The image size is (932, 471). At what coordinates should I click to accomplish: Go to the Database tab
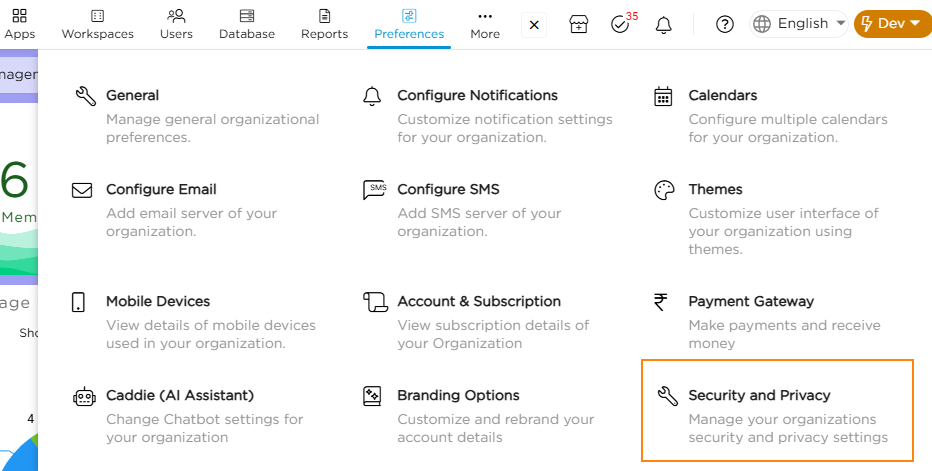(x=247, y=24)
